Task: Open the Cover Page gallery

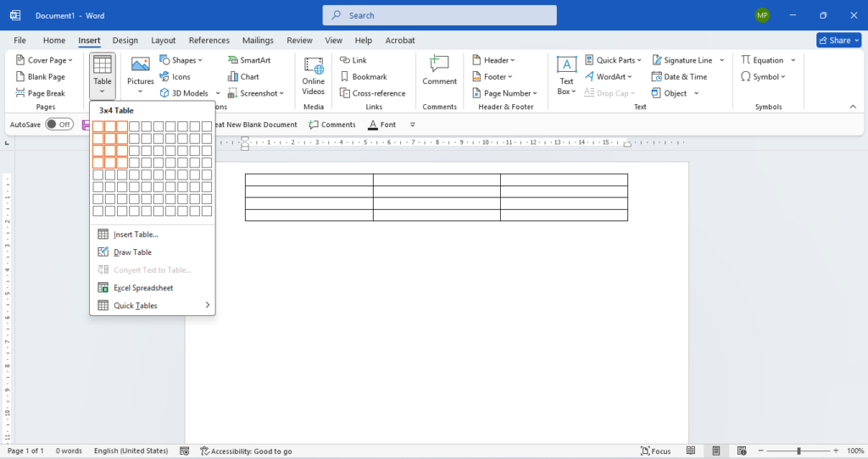Action: coord(44,60)
